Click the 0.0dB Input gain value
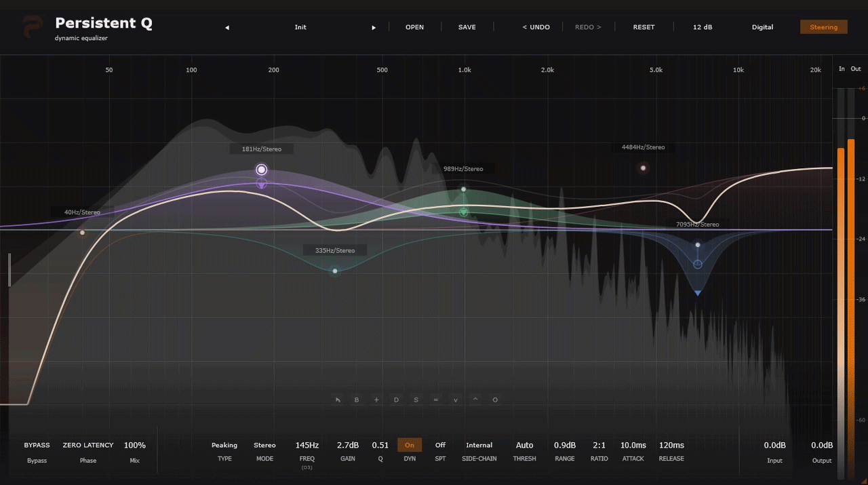This screenshot has width=868, height=485. 774,445
